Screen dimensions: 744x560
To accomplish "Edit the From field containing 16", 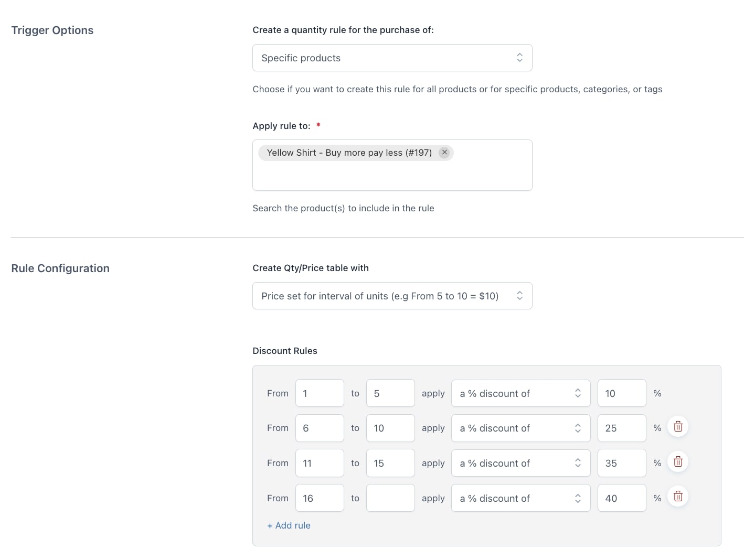I will 319,499.
